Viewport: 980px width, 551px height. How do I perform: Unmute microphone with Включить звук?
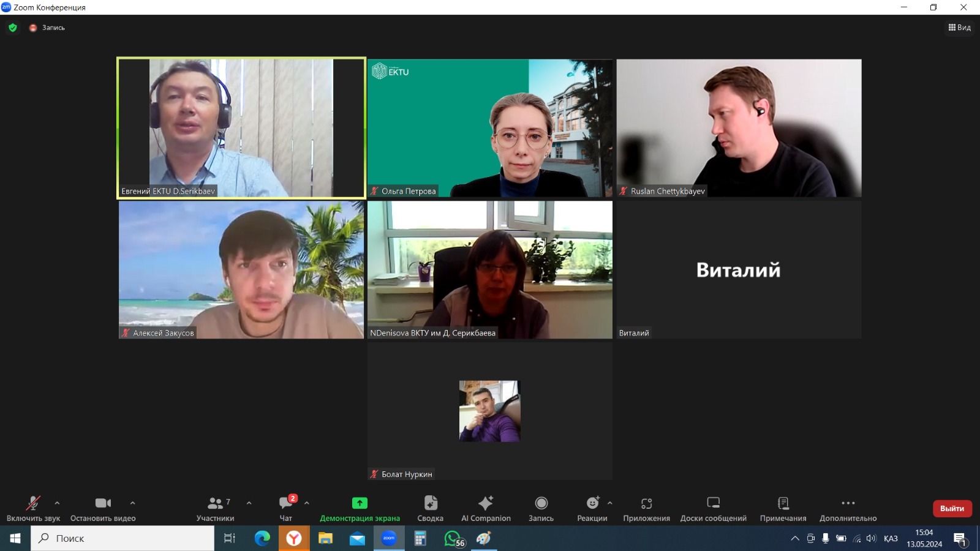33,508
